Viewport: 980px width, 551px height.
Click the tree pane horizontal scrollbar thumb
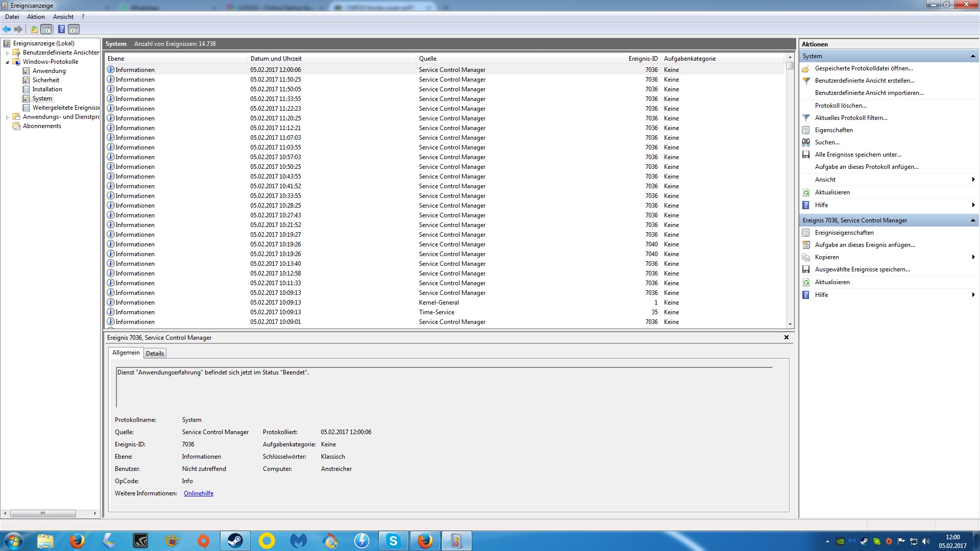click(x=43, y=513)
